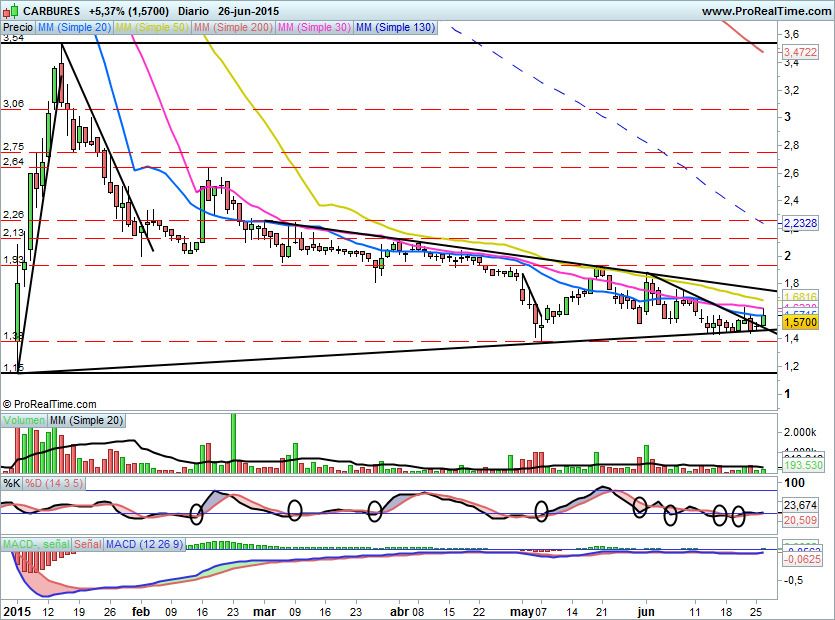
Task: Click the feb month label on time axis
Action: point(141,611)
